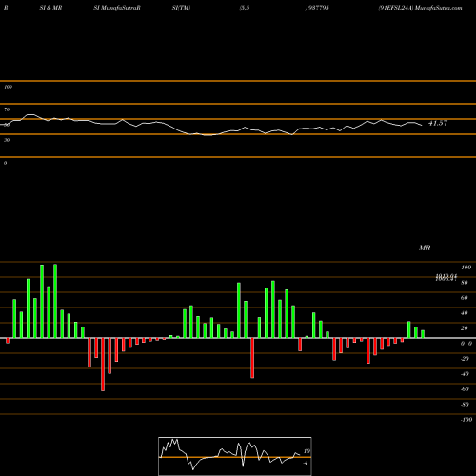Image resolution: width=476 pixels, height=476 pixels.
Task: Click the -20 label on MR axis
Action: pos(465,359)
